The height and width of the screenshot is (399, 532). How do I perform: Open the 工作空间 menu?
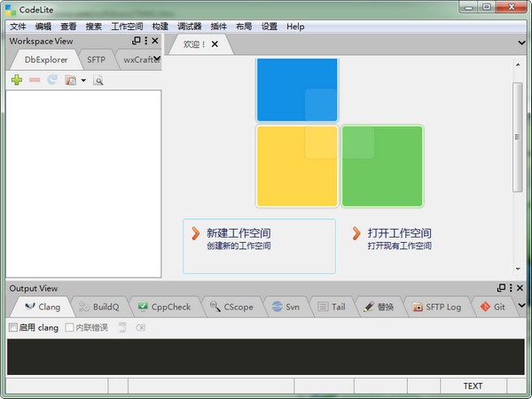click(x=127, y=27)
